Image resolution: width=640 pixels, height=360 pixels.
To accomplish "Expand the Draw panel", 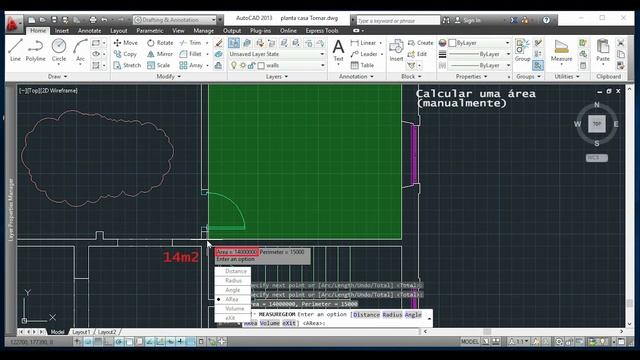I will [58, 76].
